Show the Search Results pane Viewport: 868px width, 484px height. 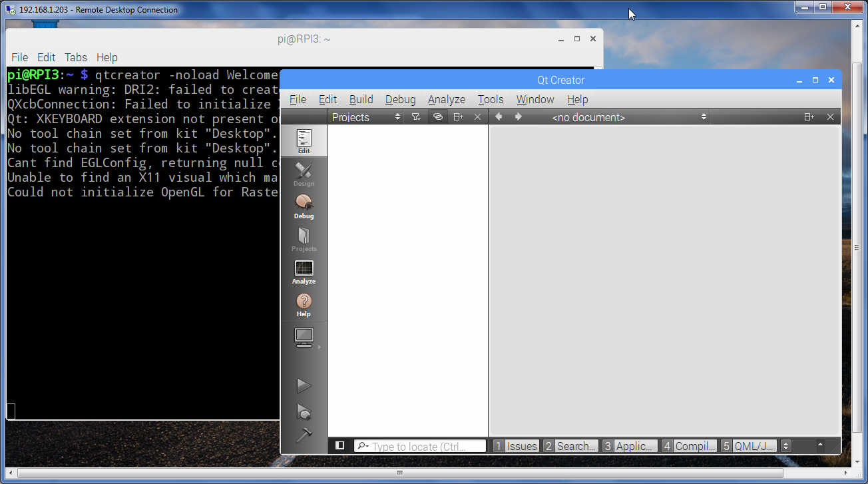570,446
